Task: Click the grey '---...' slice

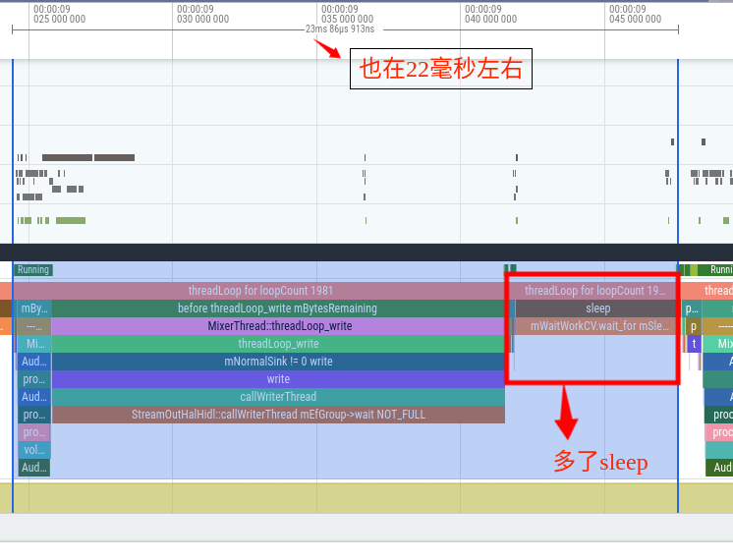Action: pyautogui.click(x=33, y=326)
